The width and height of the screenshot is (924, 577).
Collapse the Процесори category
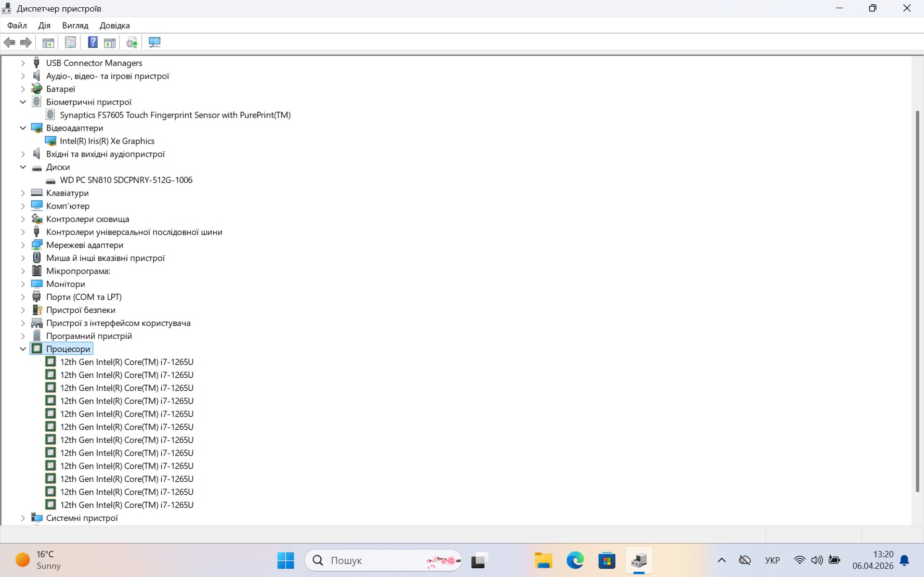[x=23, y=349]
